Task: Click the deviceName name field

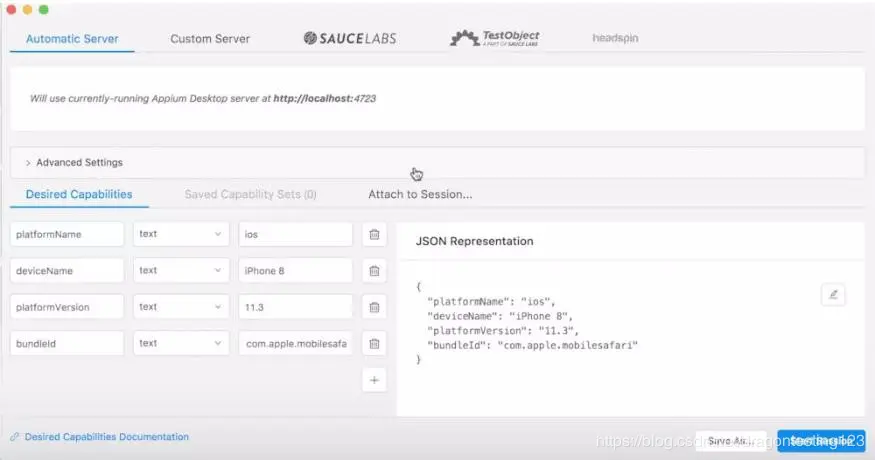Action: pos(67,270)
